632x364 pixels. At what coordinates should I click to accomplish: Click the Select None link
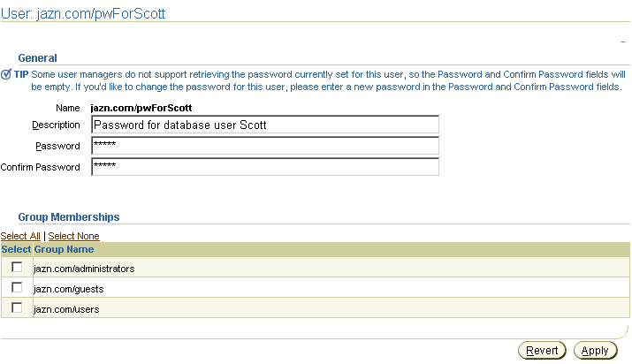tap(73, 236)
